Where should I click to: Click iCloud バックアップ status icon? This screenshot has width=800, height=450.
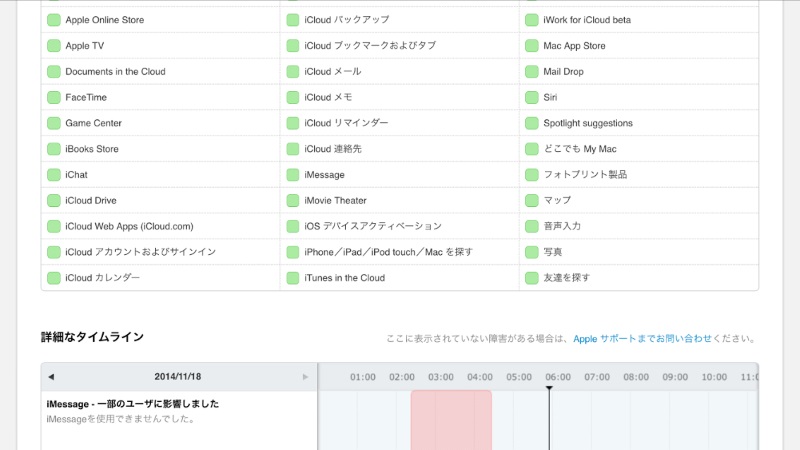click(292, 20)
